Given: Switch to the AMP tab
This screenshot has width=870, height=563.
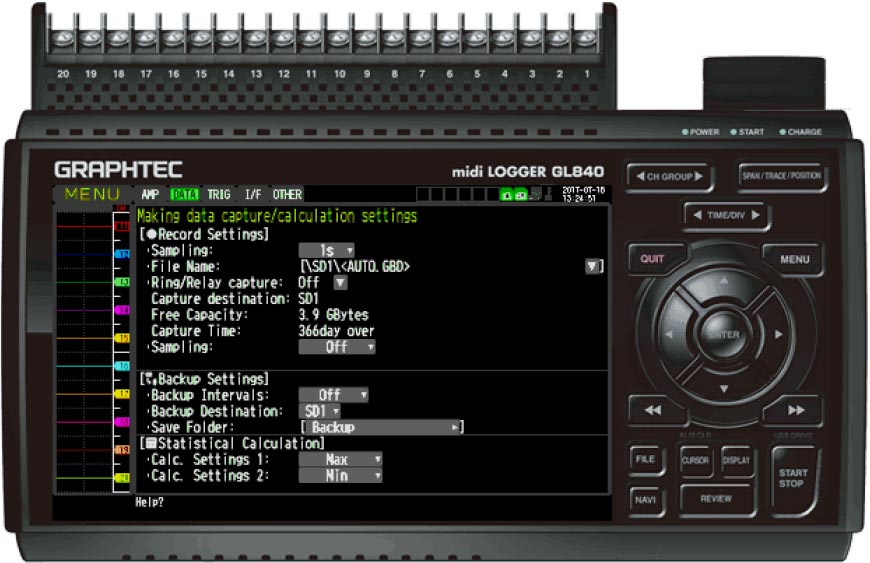Looking at the screenshot, I should pyautogui.click(x=150, y=195).
